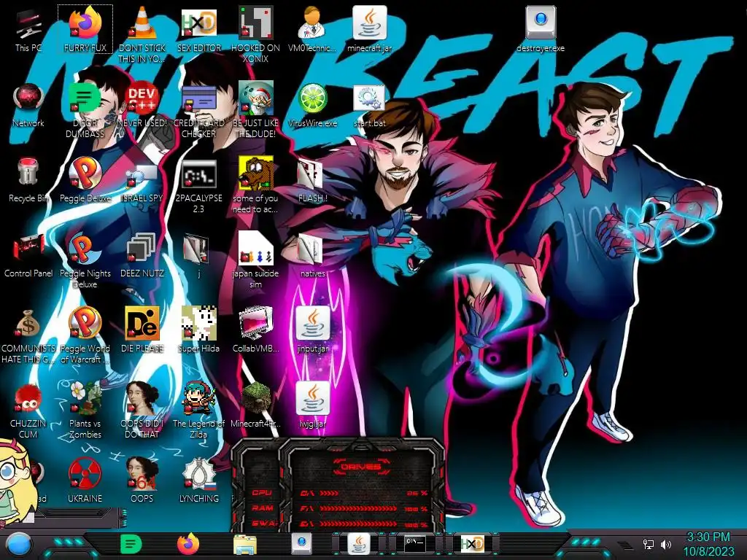Open the Minecraft4fr grass block icon
Screen dimensions: 747x560
(256, 405)
